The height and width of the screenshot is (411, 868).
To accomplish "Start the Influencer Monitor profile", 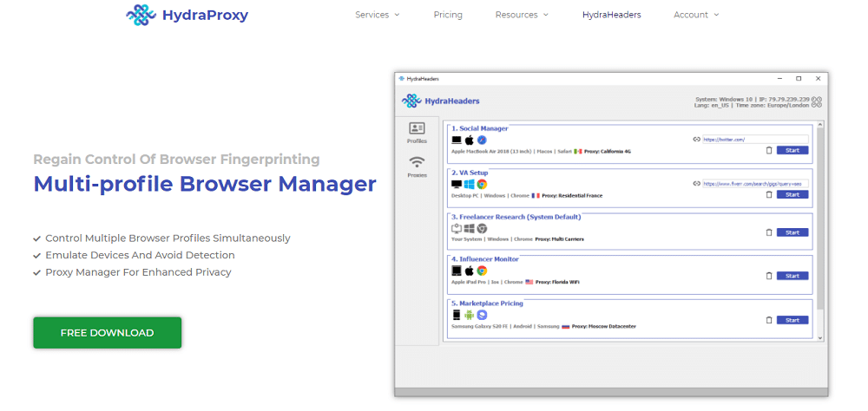I will coord(792,276).
